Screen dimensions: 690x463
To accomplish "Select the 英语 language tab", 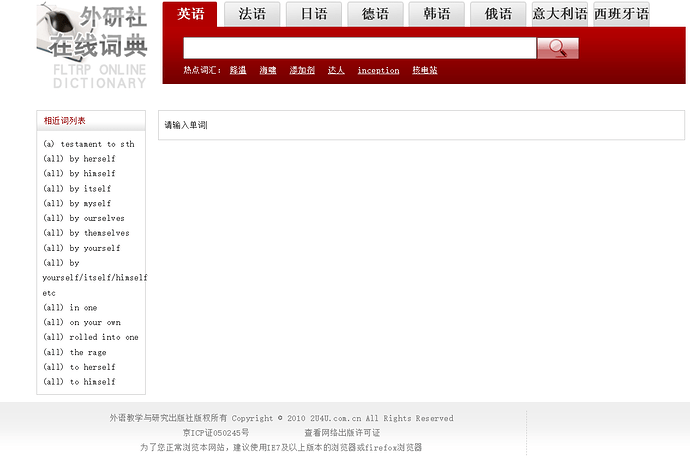I will tap(190, 14).
